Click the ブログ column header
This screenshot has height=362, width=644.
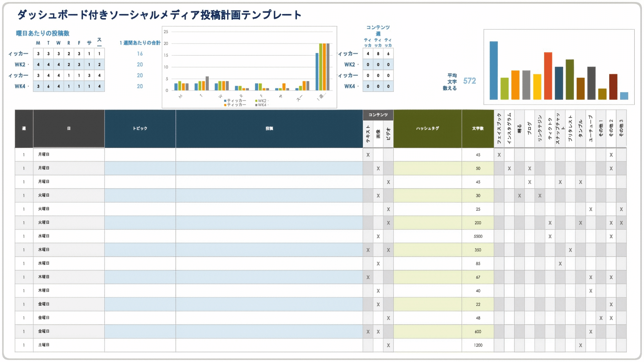[x=530, y=129]
